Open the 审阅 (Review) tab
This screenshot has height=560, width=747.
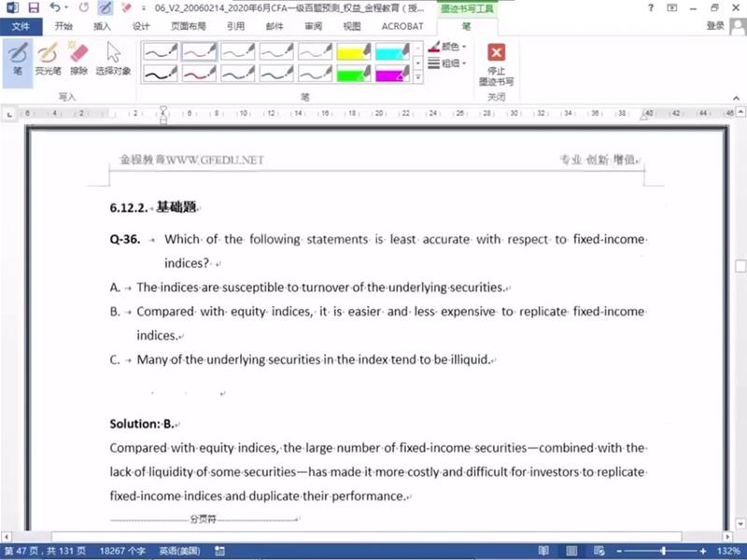314,27
